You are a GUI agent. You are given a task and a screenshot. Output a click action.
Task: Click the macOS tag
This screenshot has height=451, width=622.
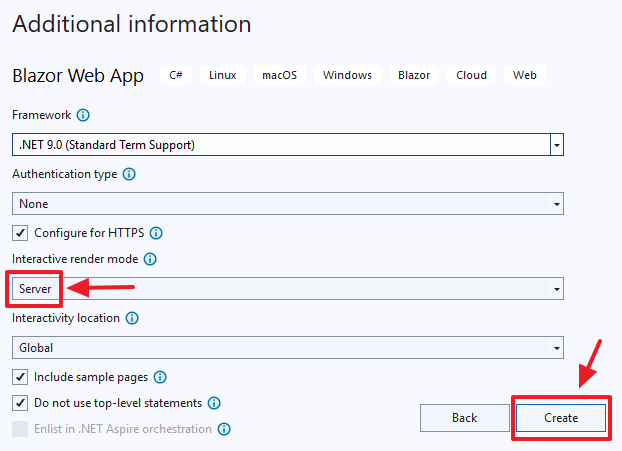point(279,75)
